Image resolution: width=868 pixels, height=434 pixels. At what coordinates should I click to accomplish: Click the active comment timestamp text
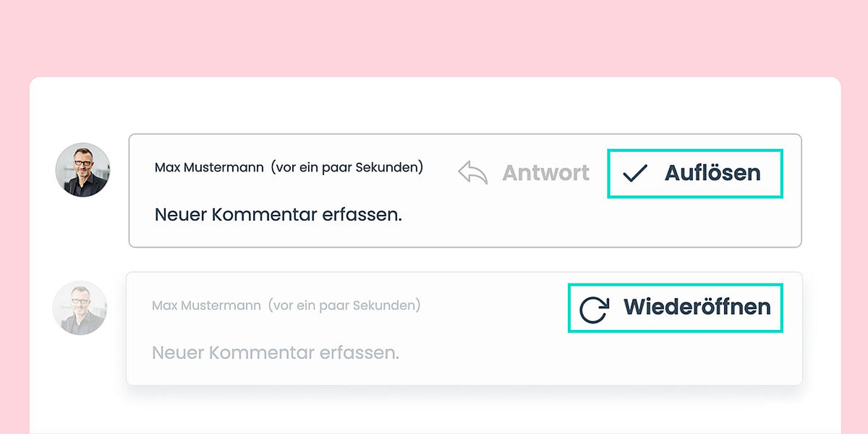[x=347, y=167]
